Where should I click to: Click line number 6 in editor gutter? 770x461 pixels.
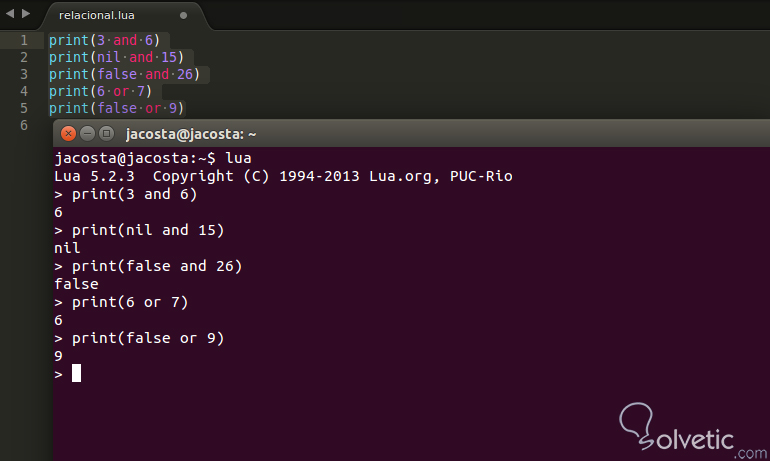(23, 126)
